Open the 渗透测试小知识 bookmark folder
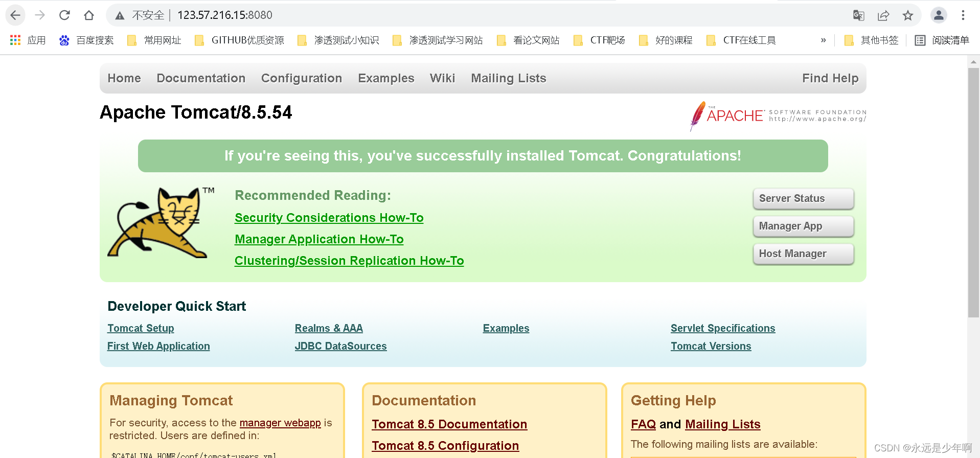Image resolution: width=980 pixels, height=458 pixels. tap(338, 40)
